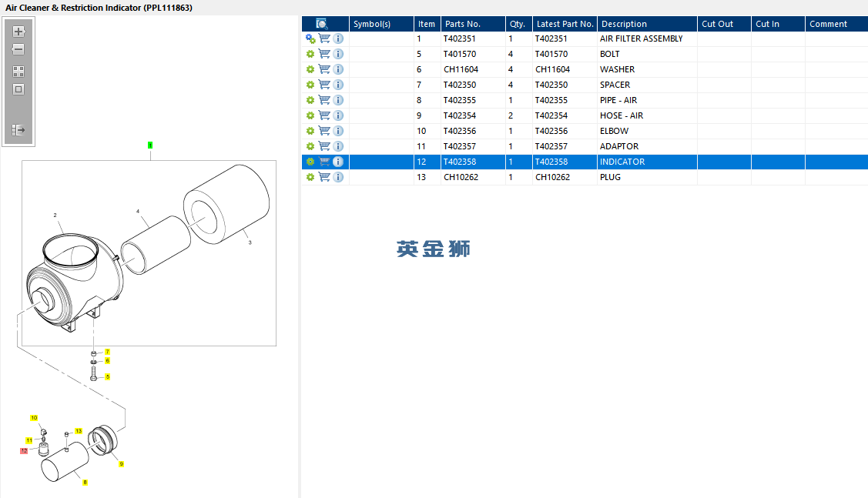This screenshot has width=868, height=498.
Task: Select the ADAPTOR T402357 row
Action: (585, 147)
